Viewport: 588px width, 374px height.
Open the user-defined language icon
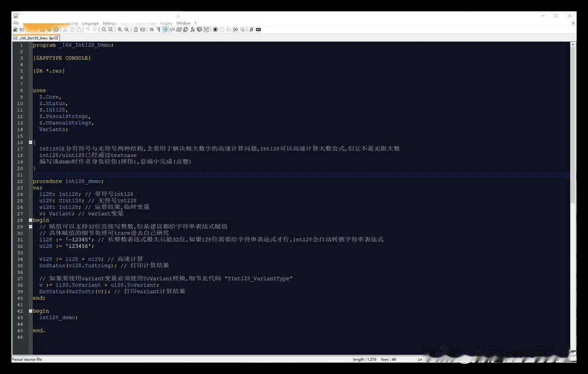click(x=172, y=29)
